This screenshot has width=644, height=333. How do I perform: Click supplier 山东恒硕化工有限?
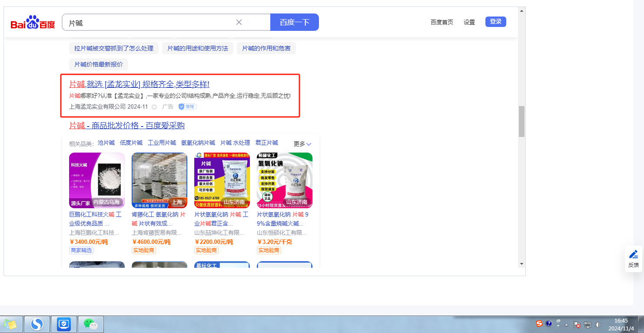coord(282,233)
